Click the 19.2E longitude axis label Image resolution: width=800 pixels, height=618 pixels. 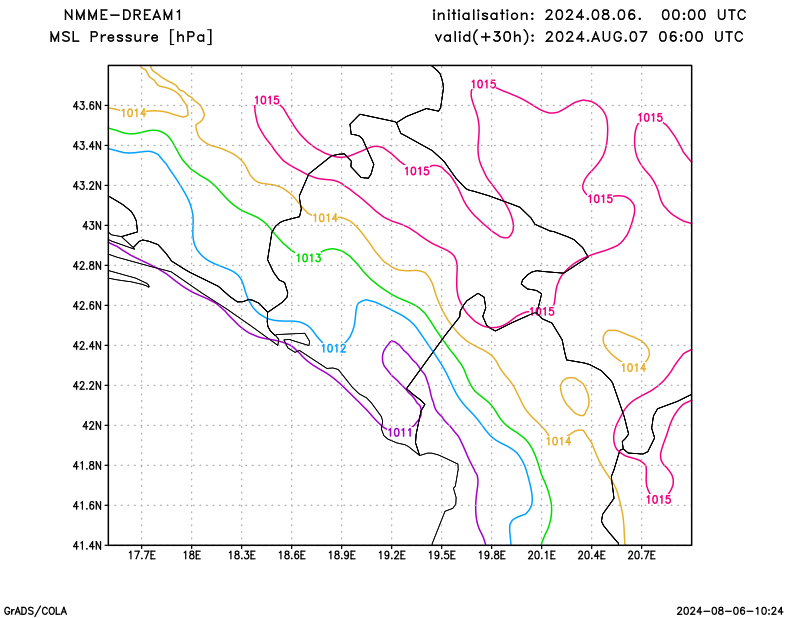pos(392,555)
